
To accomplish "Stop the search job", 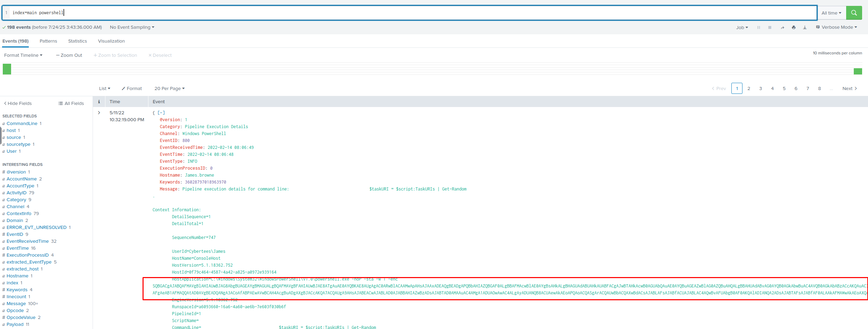I will (770, 27).
